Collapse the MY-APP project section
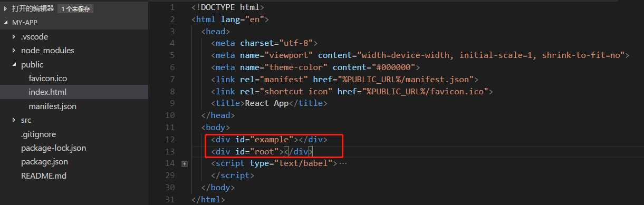 [x=6, y=23]
